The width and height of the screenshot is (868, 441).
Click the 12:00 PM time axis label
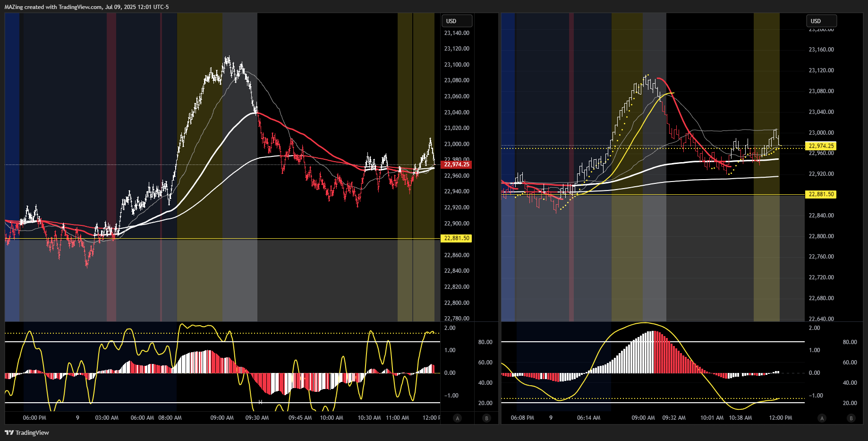(x=781, y=418)
